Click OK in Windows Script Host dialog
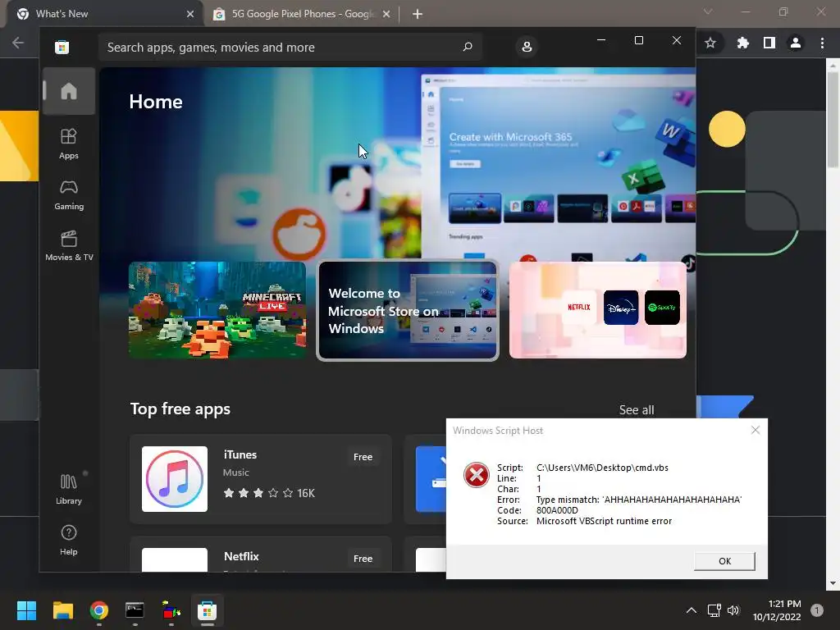840x630 pixels. (x=724, y=561)
